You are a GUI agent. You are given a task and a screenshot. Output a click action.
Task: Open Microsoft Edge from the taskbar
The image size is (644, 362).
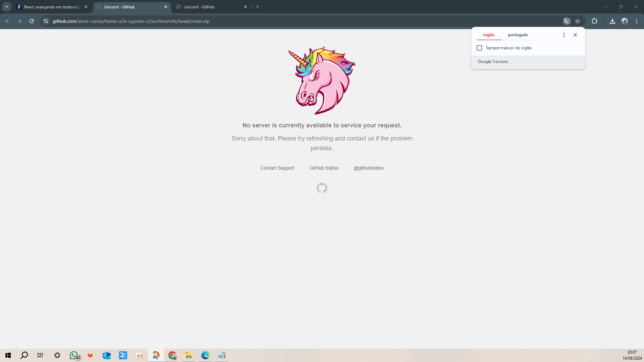pos(205,355)
